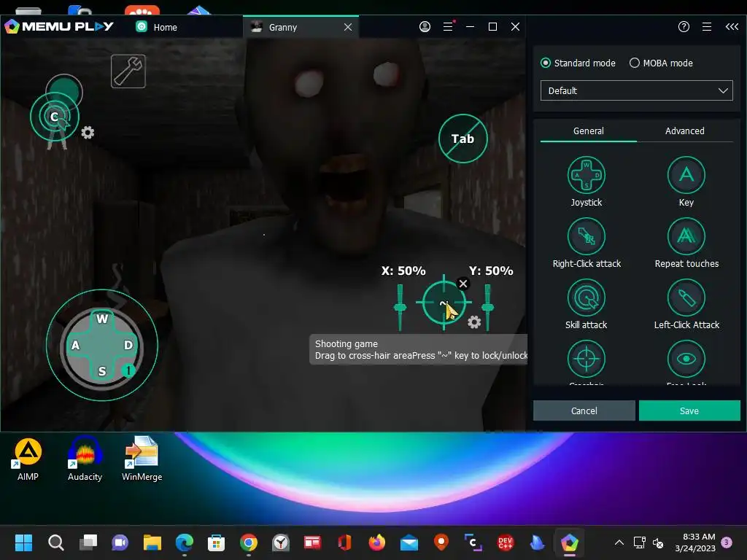
Task: Select the Left-Click Attack control
Action: click(x=686, y=297)
